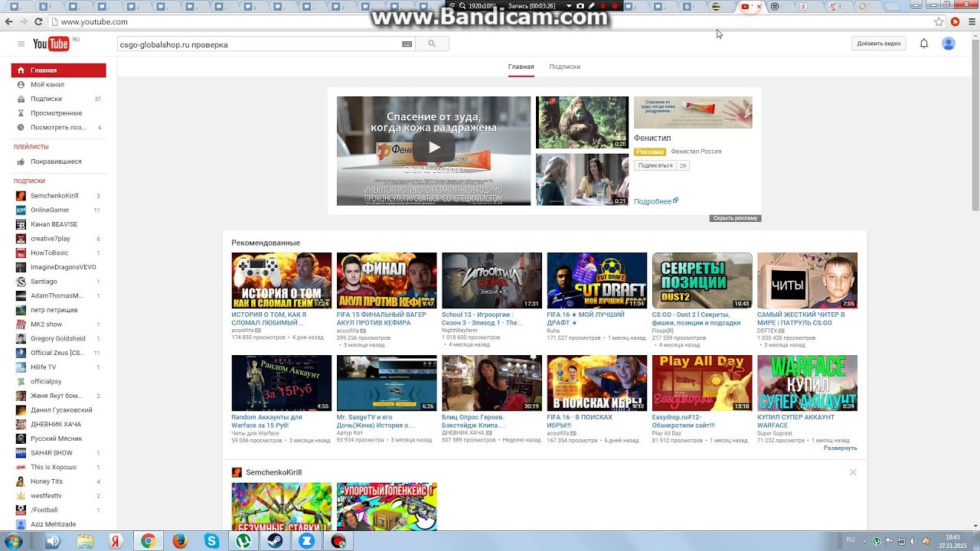Open SAH4R SHOW channel in sidebar
980x551 pixels.
[58, 453]
